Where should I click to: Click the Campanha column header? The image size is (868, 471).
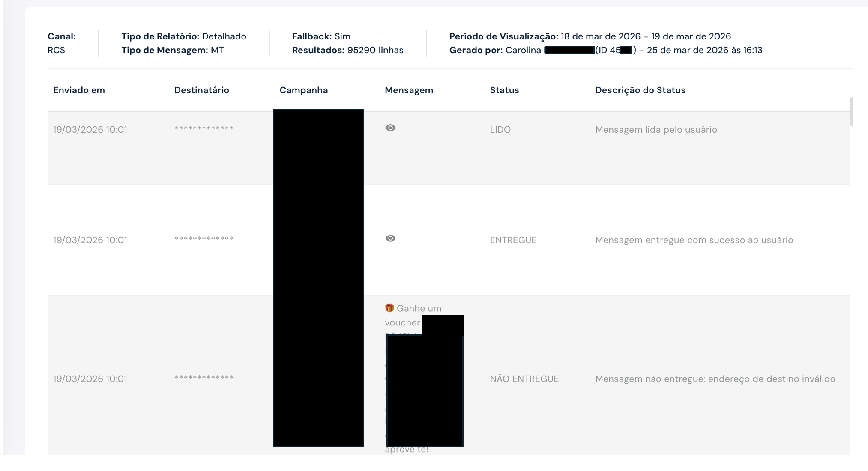pos(303,90)
